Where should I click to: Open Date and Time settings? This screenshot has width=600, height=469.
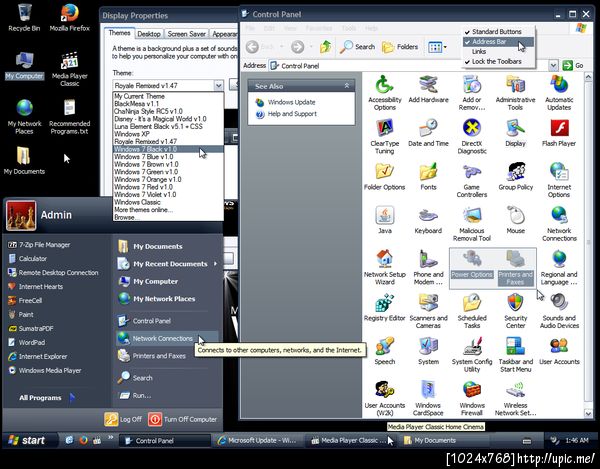point(428,133)
